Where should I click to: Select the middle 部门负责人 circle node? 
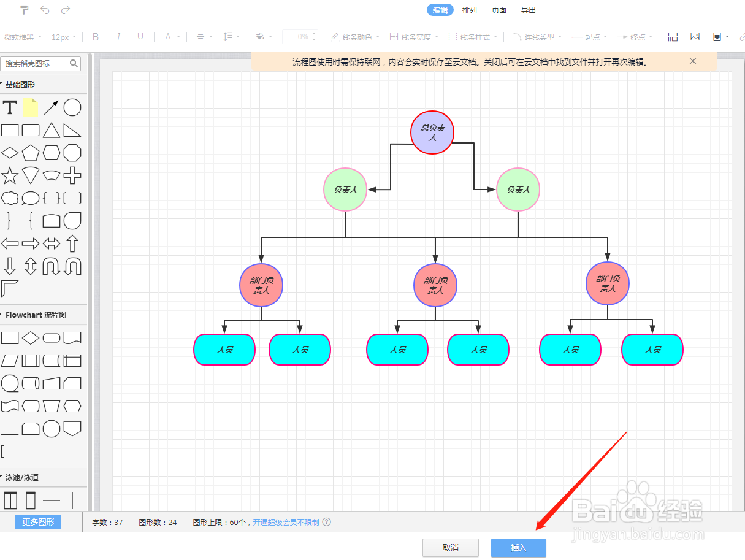435,285
